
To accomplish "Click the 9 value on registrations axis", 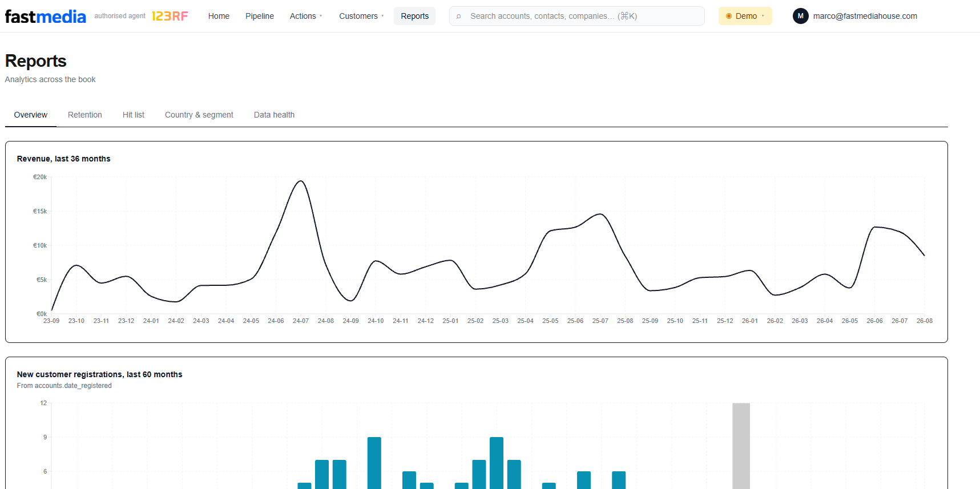I will pos(45,437).
